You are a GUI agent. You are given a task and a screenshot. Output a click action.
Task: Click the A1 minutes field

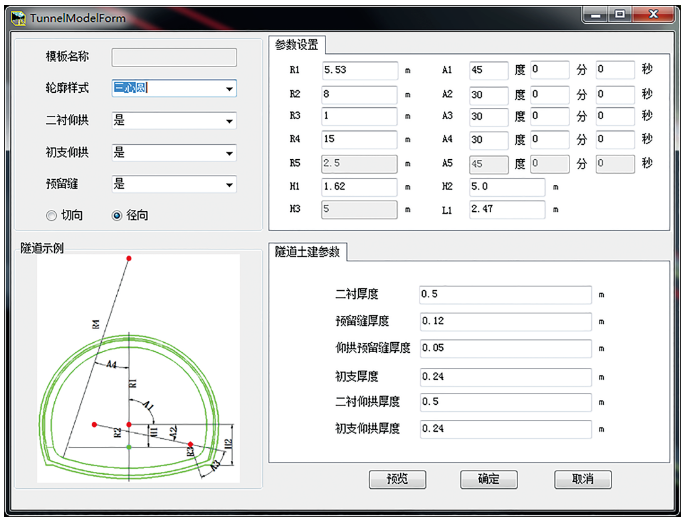(550, 69)
